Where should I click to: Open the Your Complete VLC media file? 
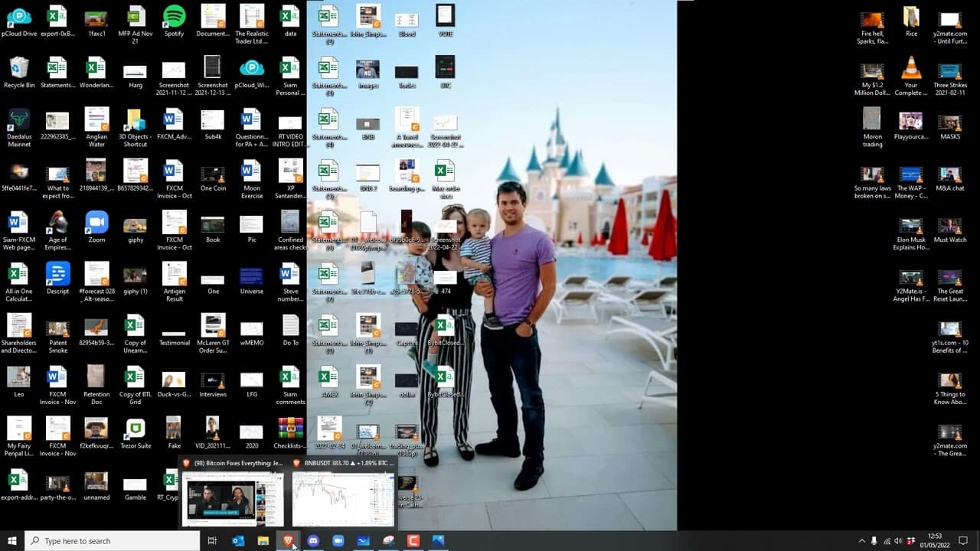coord(911,77)
